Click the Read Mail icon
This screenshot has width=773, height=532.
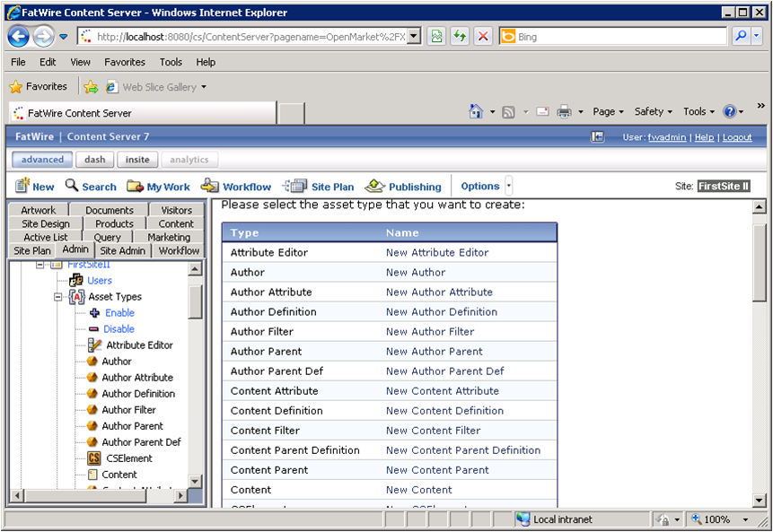tap(542, 112)
